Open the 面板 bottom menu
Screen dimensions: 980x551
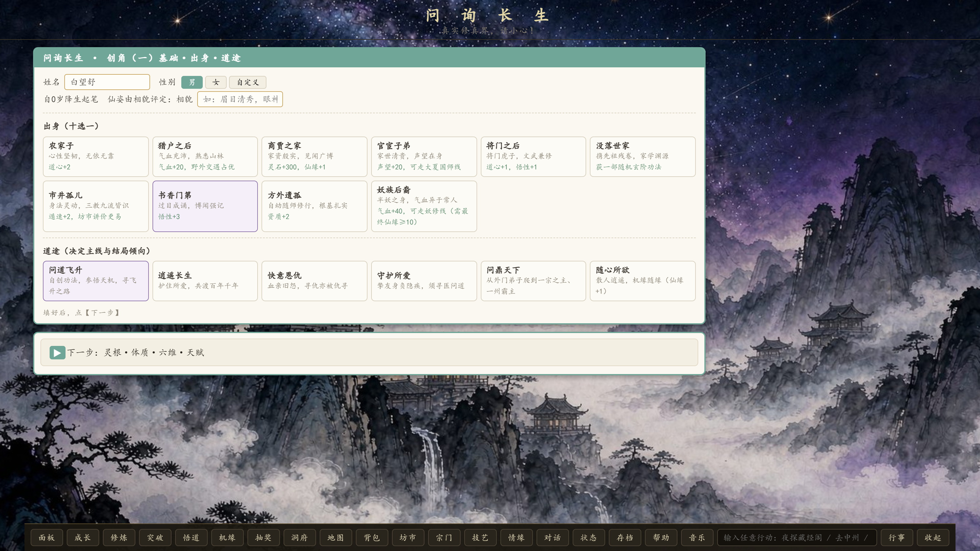[x=47, y=537]
